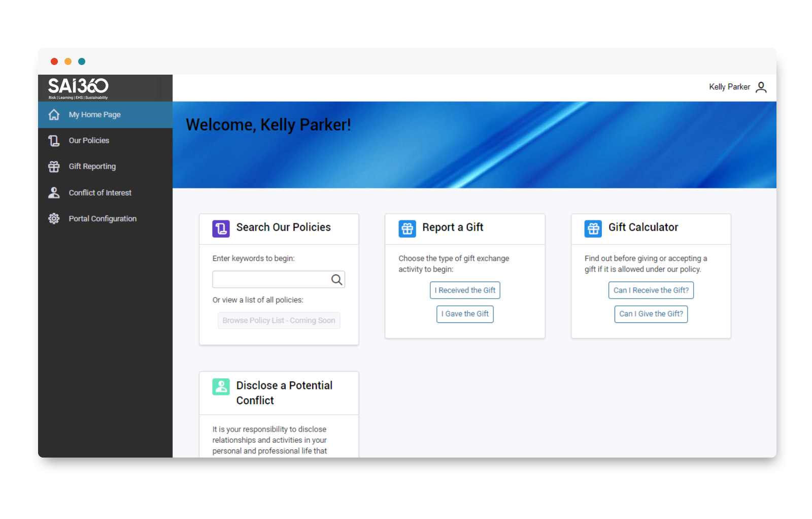The image size is (812, 519).
Task: Focus the policy keywords search field
Action: (x=271, y=280)
